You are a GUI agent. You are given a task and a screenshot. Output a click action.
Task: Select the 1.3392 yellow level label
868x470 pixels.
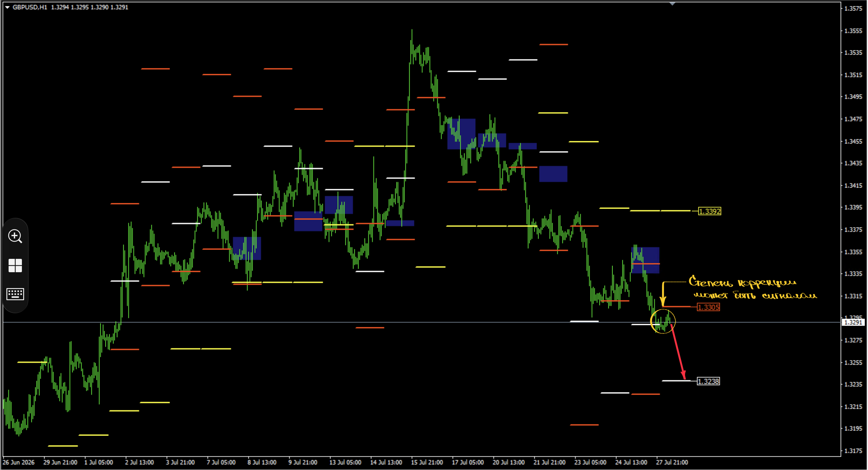pos(709,211)
